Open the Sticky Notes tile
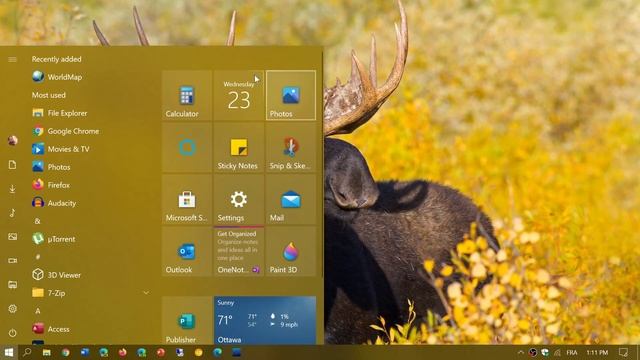The height and width of the screenshot is (360, 640). [x=239, y=147]
